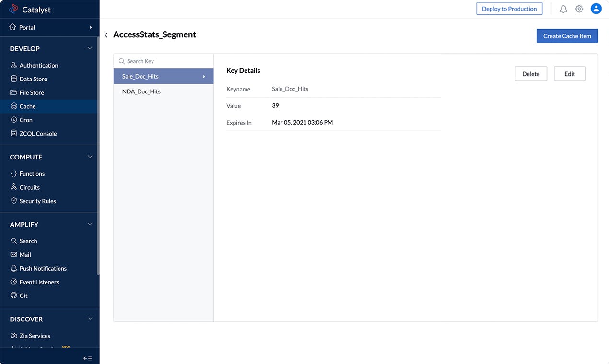Click the Create Cache Item button
Image resolution: width=609 pixels, height=364 pixels.
point(567,36)
